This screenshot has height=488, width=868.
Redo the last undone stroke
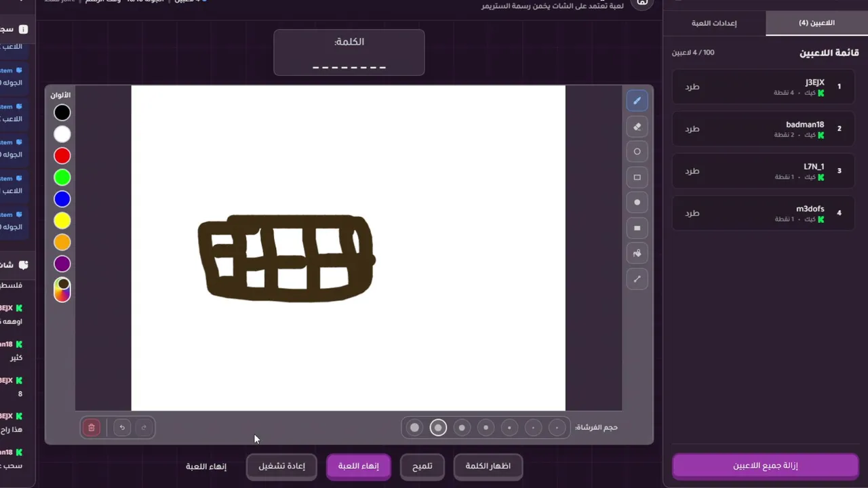[144, 428]
